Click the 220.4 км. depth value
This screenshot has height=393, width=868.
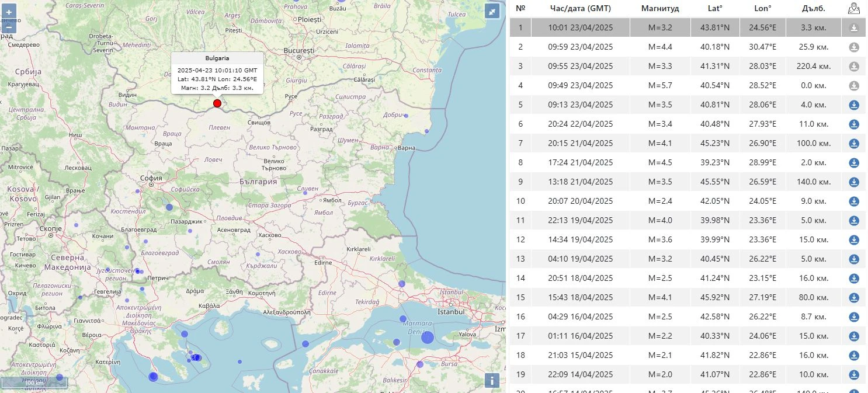point(814,67)
